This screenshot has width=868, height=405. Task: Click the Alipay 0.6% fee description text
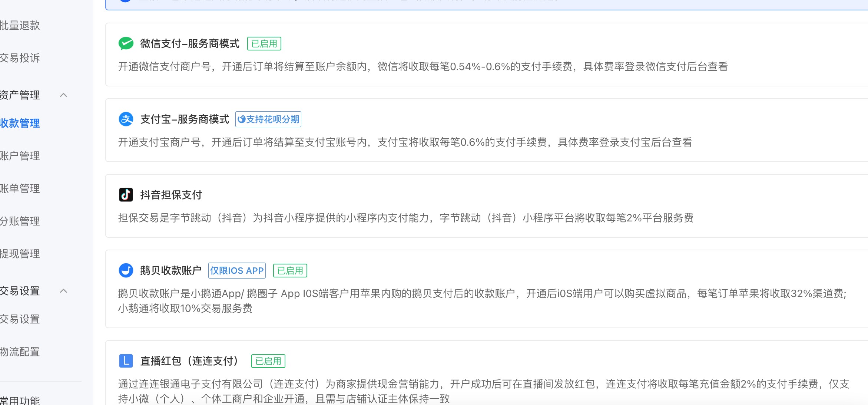coord(405,142)
